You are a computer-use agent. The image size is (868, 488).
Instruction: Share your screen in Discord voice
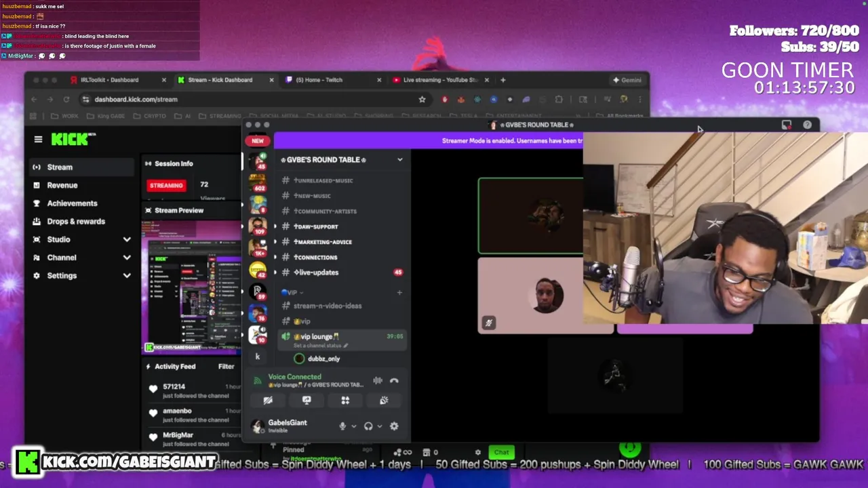[x=307, y=401]
